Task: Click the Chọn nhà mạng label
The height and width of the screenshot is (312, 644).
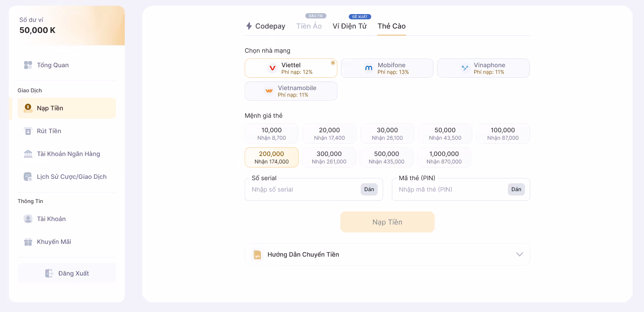Action: click(268, 51)
